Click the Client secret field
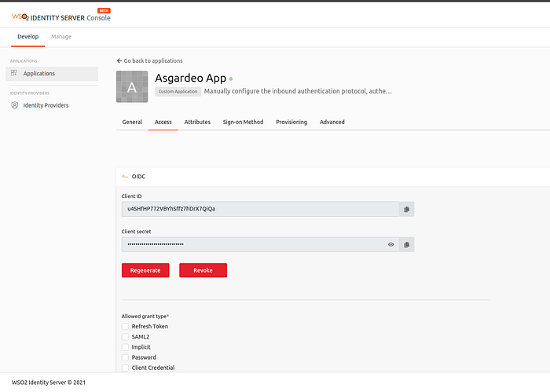 click(x=260, y=245)
